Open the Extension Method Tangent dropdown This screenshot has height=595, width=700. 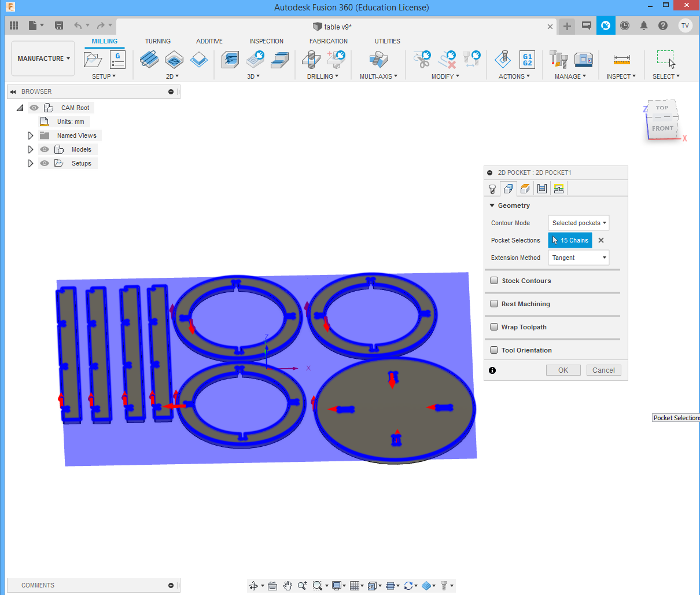click(x=579, y=258)
